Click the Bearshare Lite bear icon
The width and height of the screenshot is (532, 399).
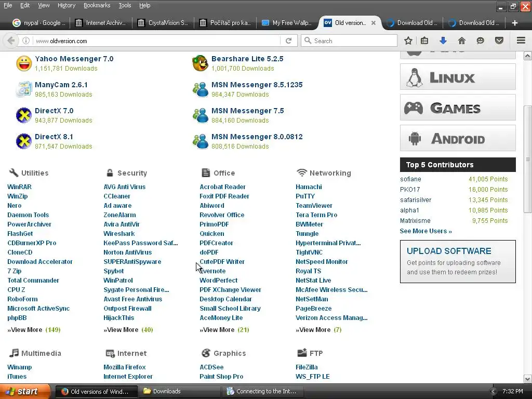pyautogui.click(x=200, y=63)
